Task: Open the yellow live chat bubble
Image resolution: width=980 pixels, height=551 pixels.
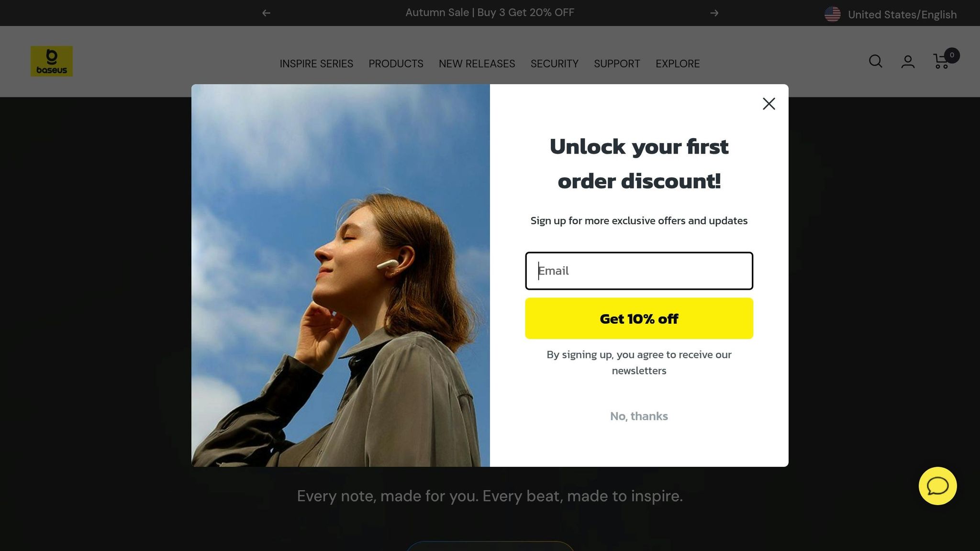Action: point(937,486)
